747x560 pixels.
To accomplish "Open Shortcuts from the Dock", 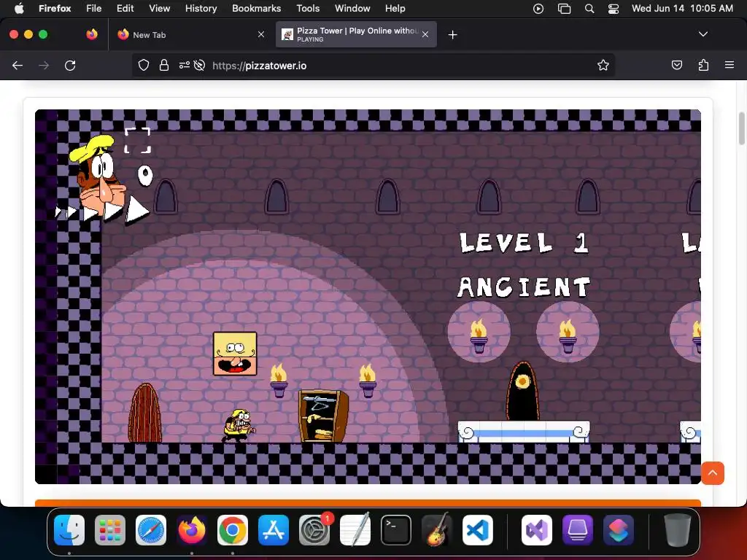I will coord(619,530).
